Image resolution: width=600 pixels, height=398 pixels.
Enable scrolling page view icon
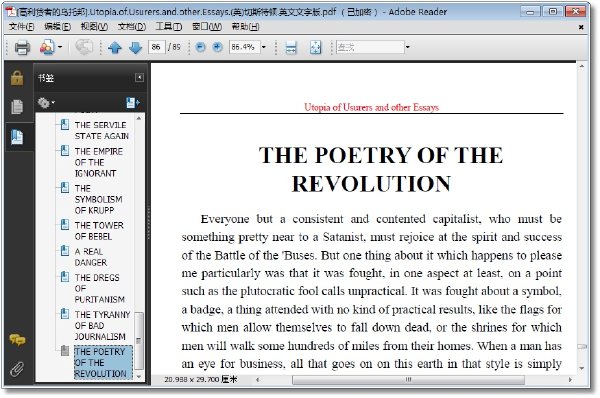(x=291, y=47)
